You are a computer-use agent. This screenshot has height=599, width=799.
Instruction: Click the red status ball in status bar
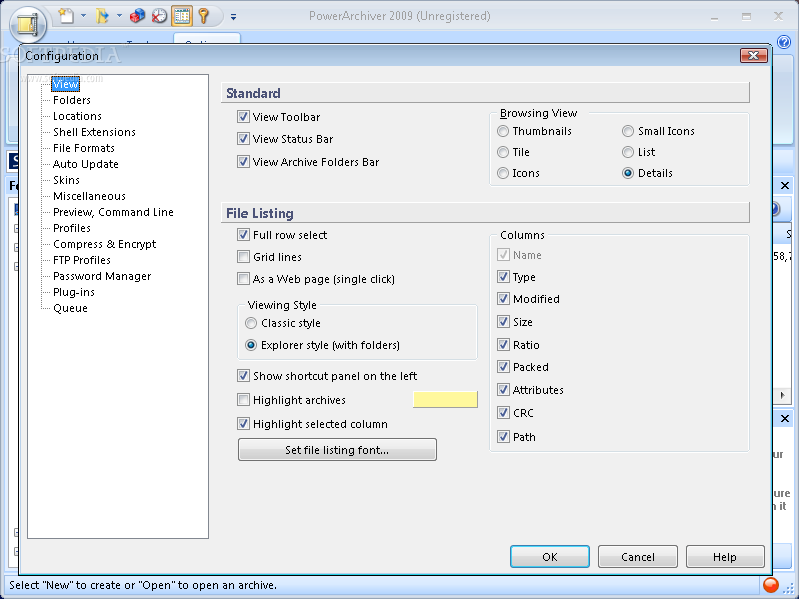point(770,585)
